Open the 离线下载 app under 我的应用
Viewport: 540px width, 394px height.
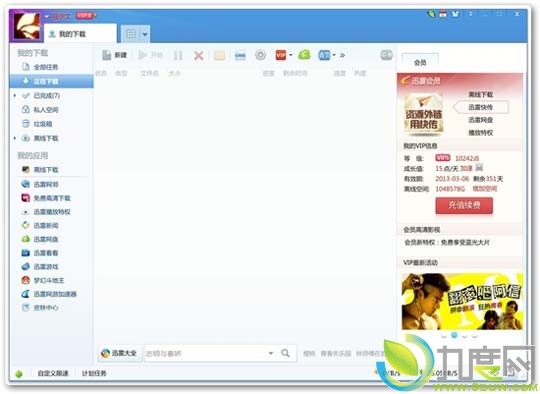(46, 170)
